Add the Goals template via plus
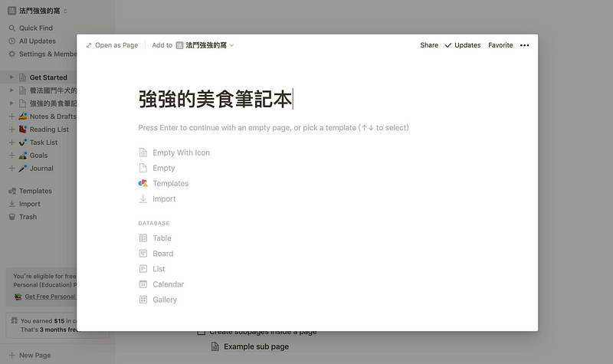Image resolution: width=613 pixels, height=364 pixels. coord(11,156)
